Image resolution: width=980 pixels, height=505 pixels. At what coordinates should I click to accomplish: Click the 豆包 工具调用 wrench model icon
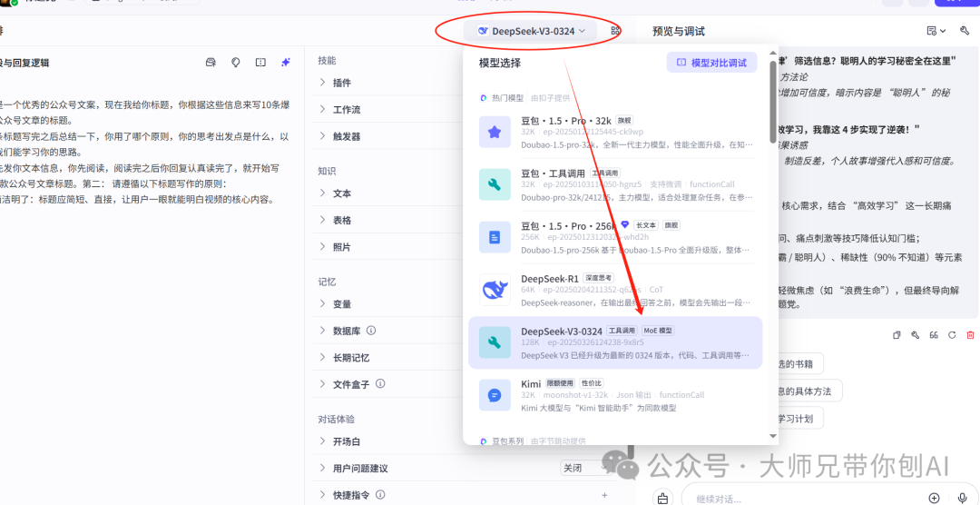click(x=495, y=184)
